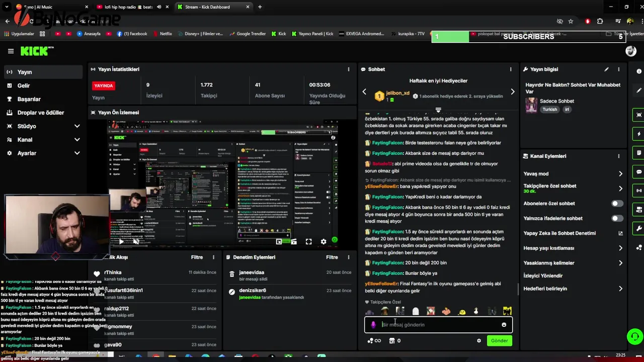Viewport: 644px width, 362px height.
Task: Open Filtre in Denetim Eylemleri panel
Action: pyautogui.click(x=332, y=257)
